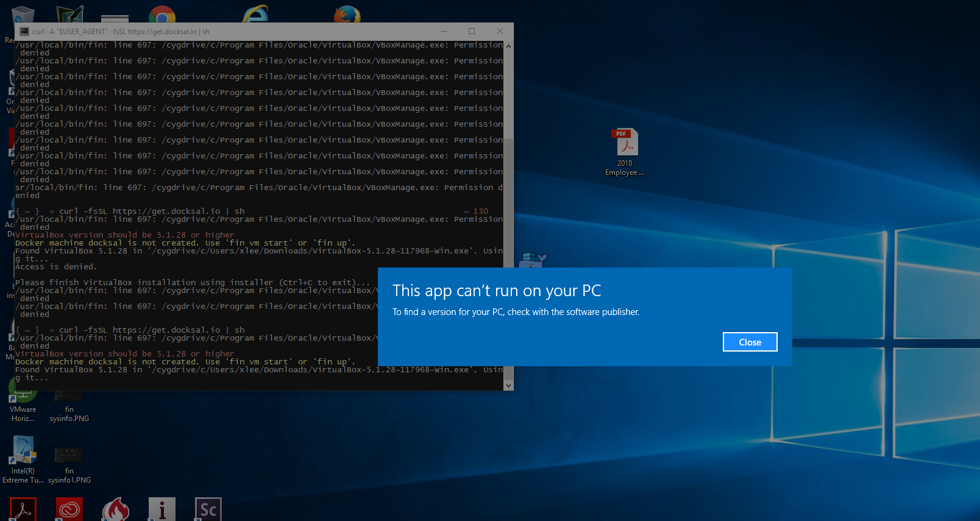Click the 'This app can't run on your PC' heading

click(497, 291)
